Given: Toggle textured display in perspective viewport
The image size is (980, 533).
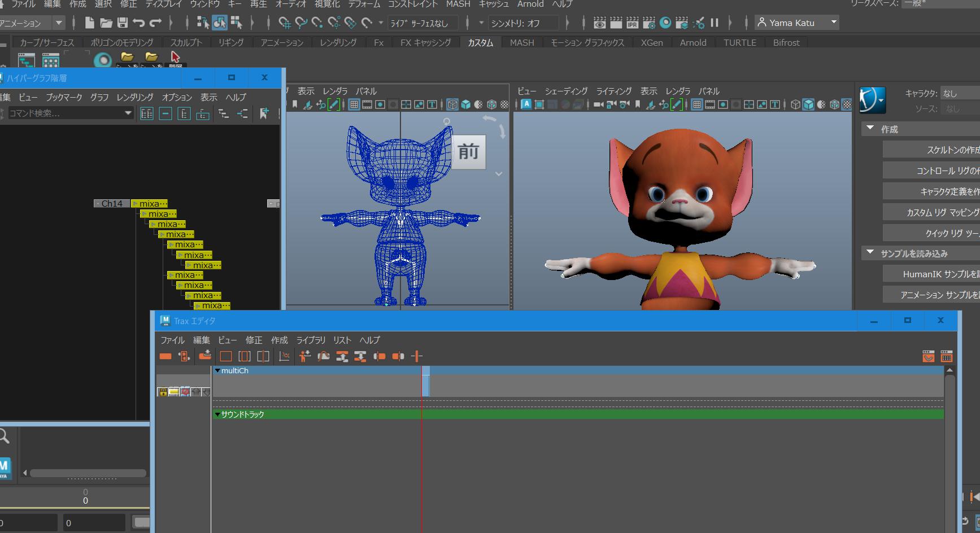Looking at the screenshot, I should (x=847, y=104).
